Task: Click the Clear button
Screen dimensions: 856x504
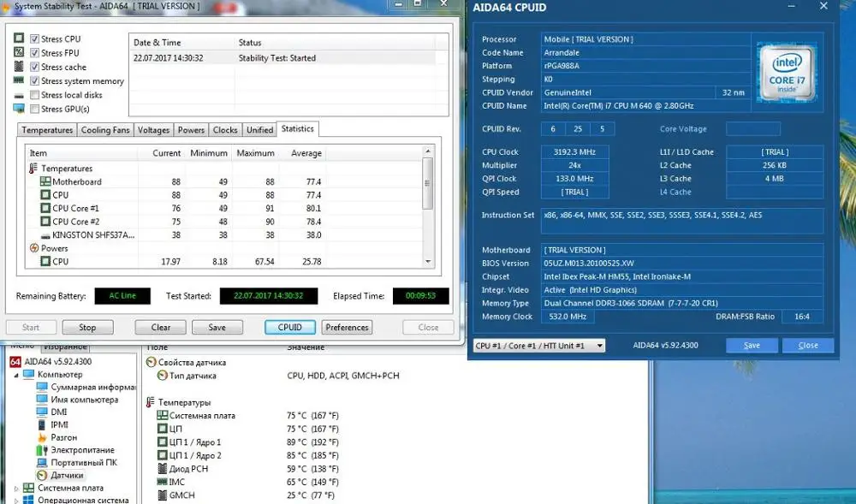Action: 161,327
